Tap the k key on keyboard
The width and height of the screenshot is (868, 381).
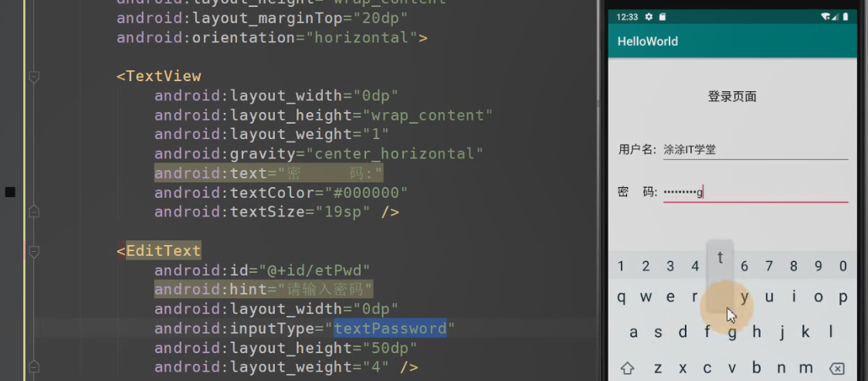805,332
